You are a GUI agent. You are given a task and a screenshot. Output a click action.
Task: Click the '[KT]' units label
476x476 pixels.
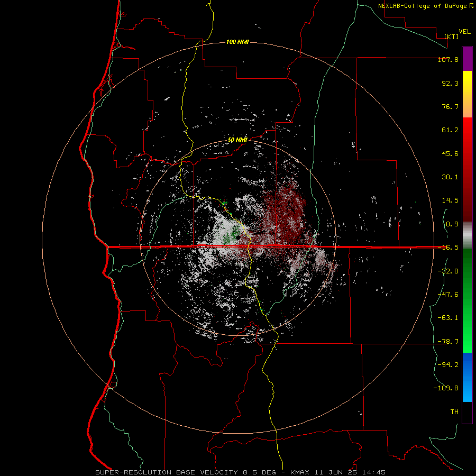(x=452, y=36)
